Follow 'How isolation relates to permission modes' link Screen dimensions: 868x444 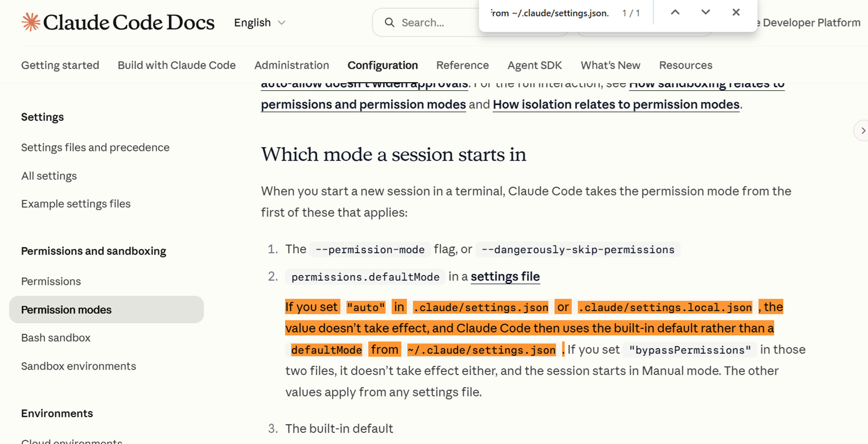(616, 105)
